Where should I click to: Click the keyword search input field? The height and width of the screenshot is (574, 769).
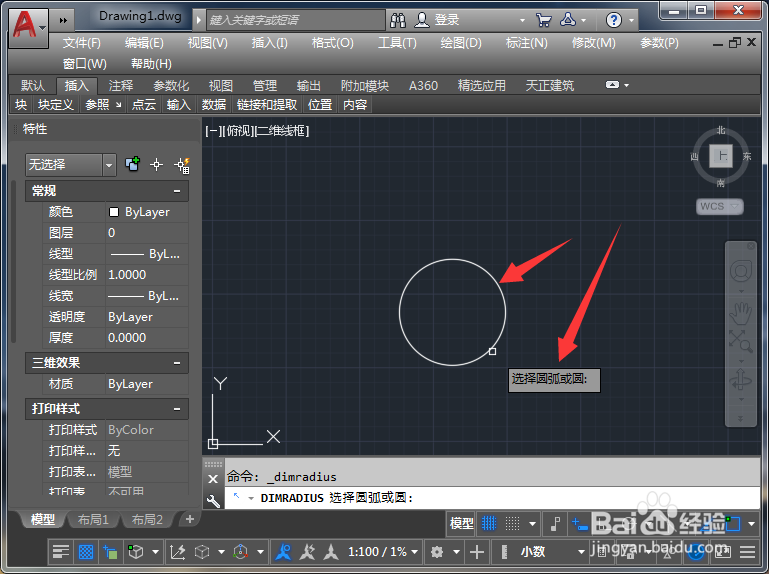(x=295, y=20)
